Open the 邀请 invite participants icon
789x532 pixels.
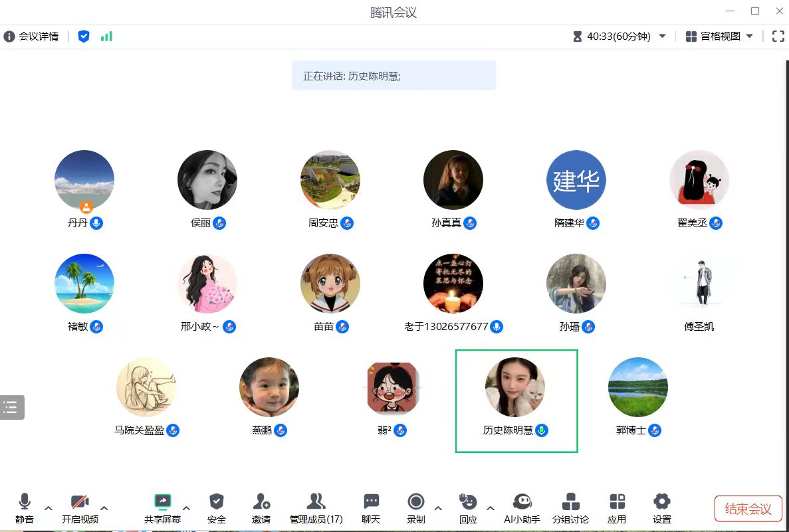[x=261, y=508]
